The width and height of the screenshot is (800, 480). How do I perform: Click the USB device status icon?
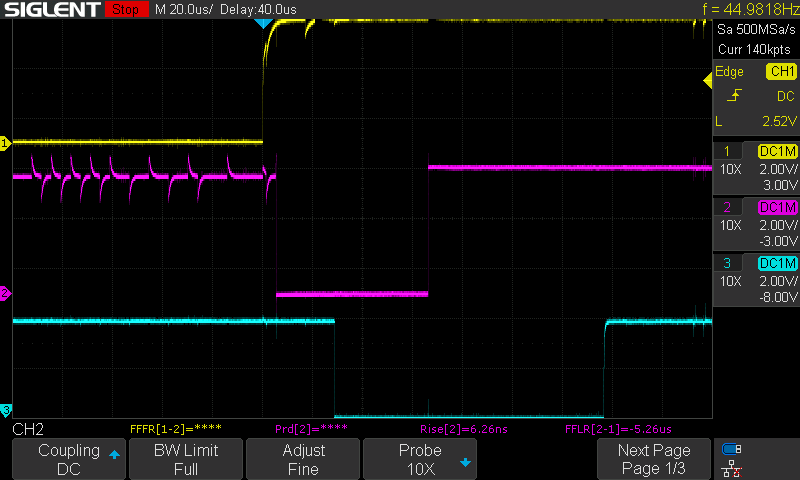[732, 449]
